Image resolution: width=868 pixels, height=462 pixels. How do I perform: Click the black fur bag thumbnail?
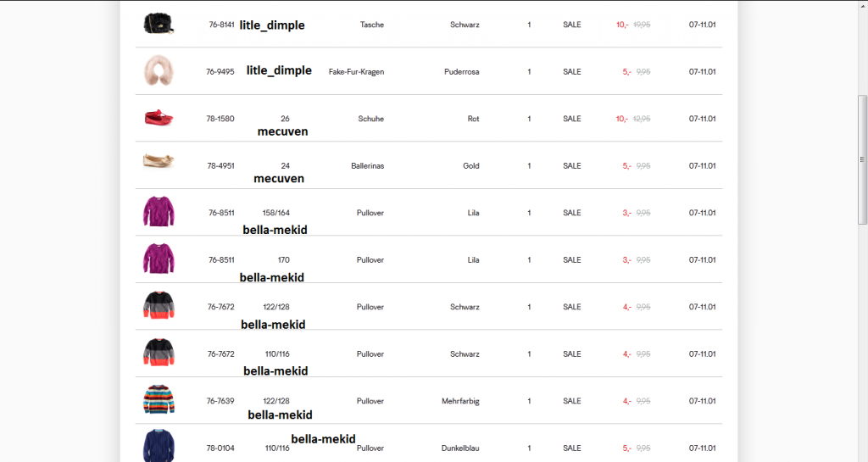pos(159,24)
